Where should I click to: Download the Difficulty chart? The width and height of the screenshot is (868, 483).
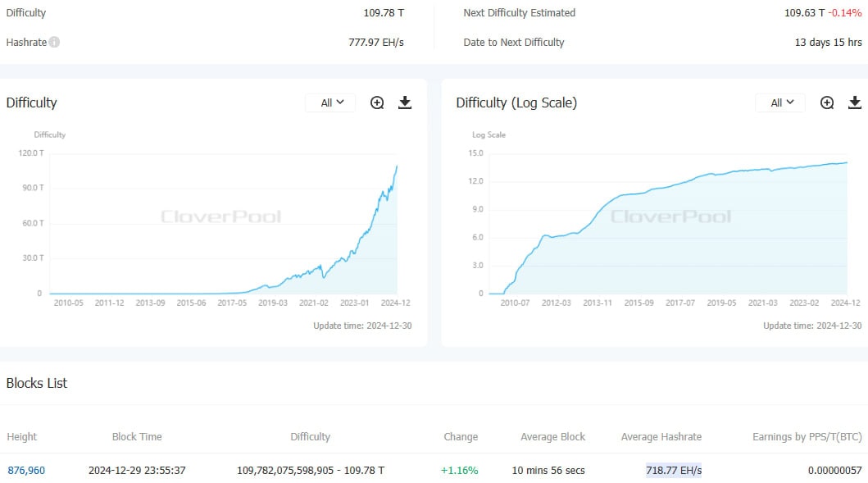[x=404, y=103]
